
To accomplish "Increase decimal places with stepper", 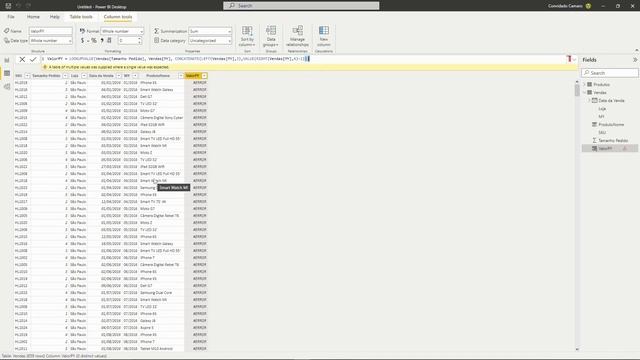I will (x=140, y=39).
